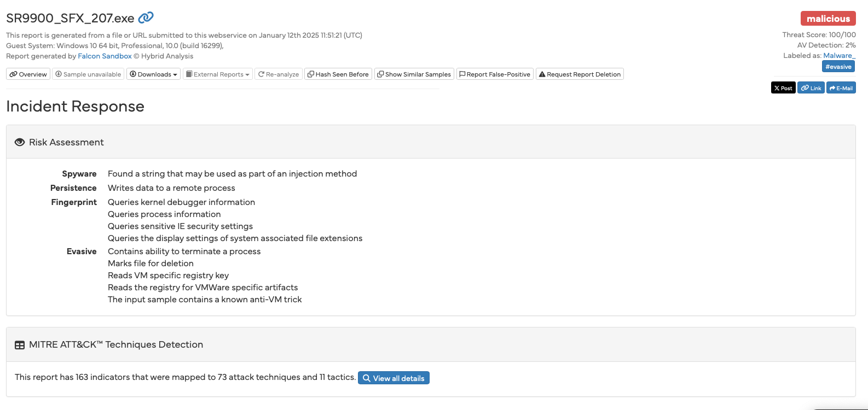The image size is (868, 410).
Task: Click the table icon beside MITRE ATT&CK heading
Action: pyautogui.click(x=20, y=345)
